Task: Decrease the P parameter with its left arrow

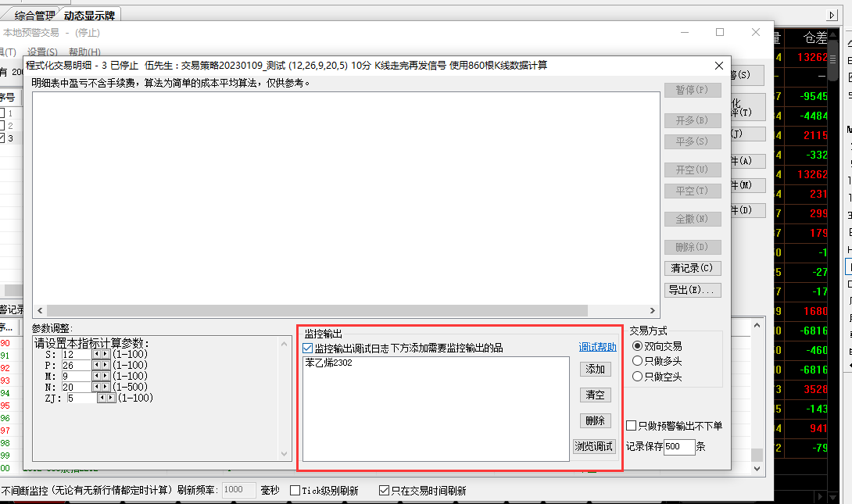Action: click(97, 365)
